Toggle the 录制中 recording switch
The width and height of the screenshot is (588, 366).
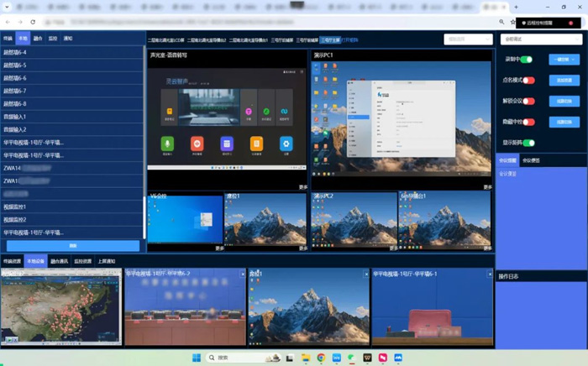coord(527,60)
